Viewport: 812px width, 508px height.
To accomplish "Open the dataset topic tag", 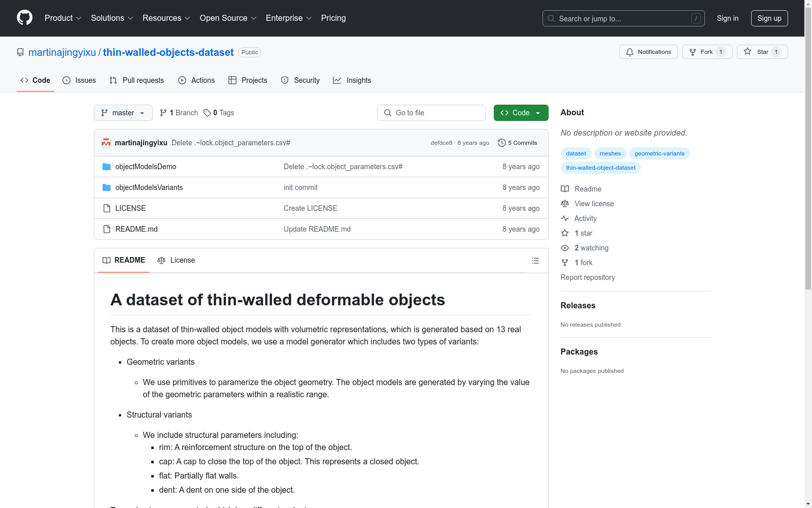I will [x=576, y=153].
